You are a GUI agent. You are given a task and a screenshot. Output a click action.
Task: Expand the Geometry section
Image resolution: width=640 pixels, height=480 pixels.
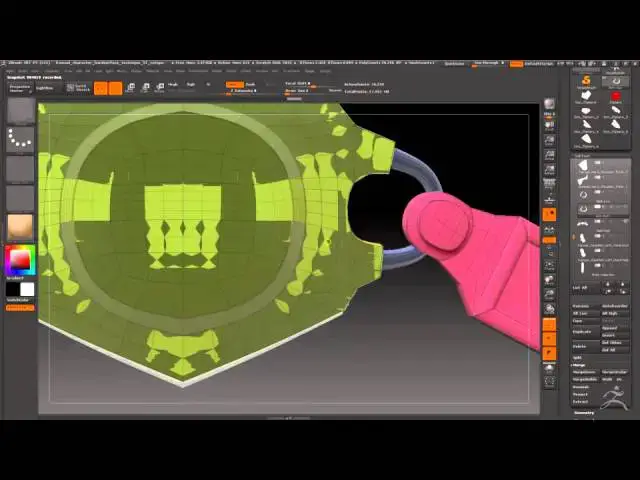click(584, 413)
